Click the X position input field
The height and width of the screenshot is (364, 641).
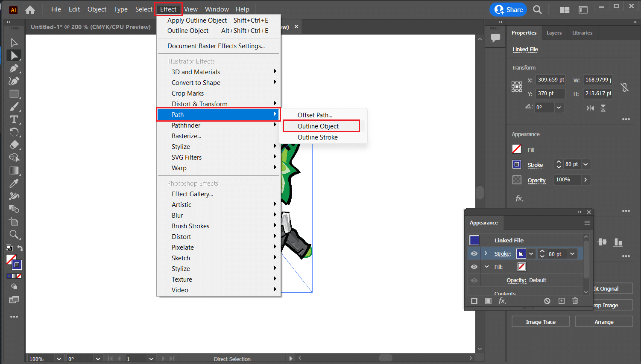coord(550,80)
